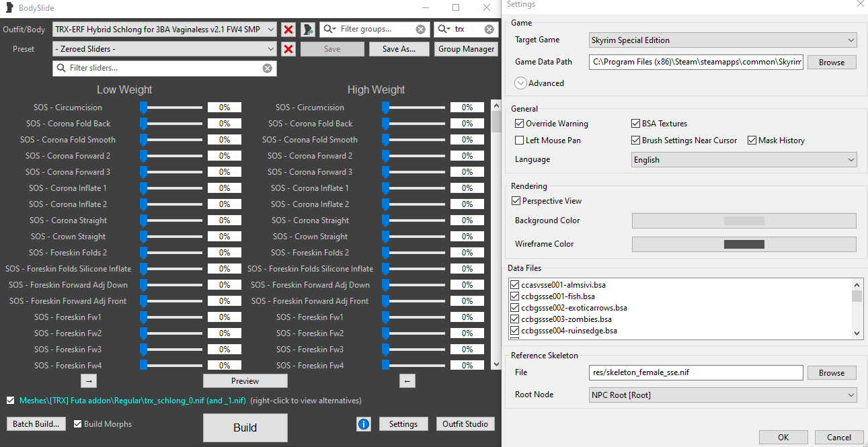Toggle Brush Settings Near Cursor
868x447 pixels.
coord(636,140)
